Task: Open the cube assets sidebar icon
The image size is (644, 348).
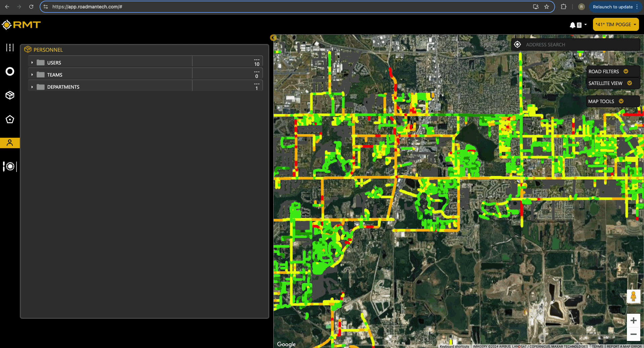Action: (x=10, y=95)
